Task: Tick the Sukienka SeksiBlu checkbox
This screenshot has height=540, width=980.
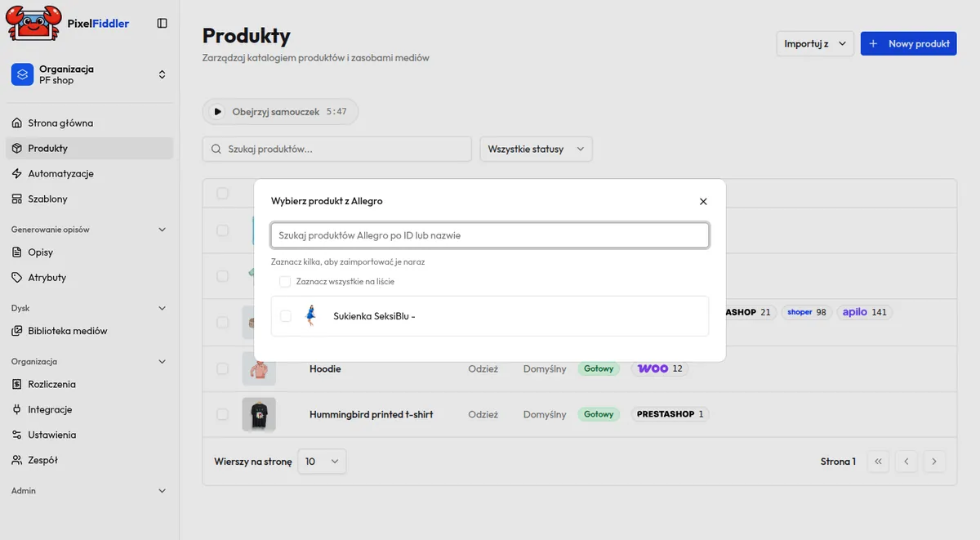Action: coord(286,316)
